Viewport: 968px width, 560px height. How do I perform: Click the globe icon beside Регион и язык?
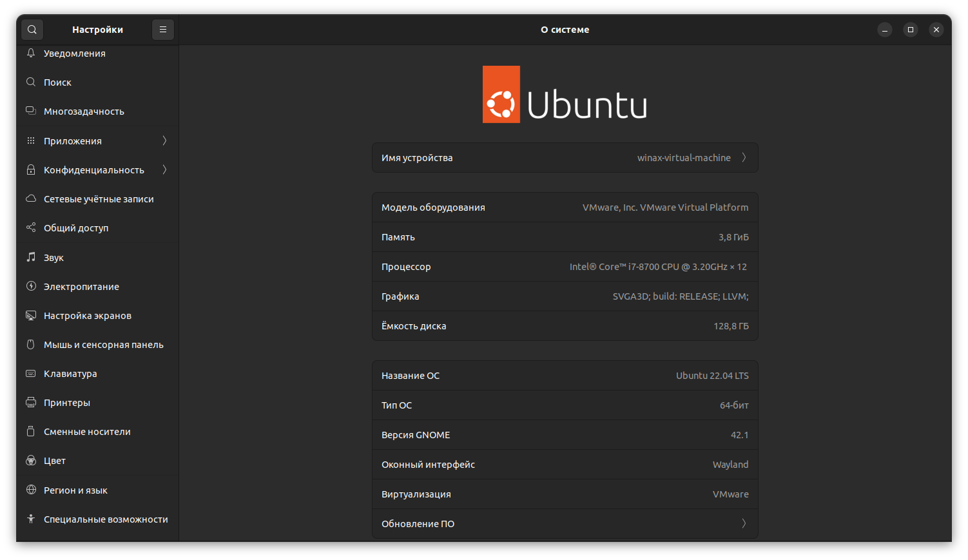click(31, 490)
